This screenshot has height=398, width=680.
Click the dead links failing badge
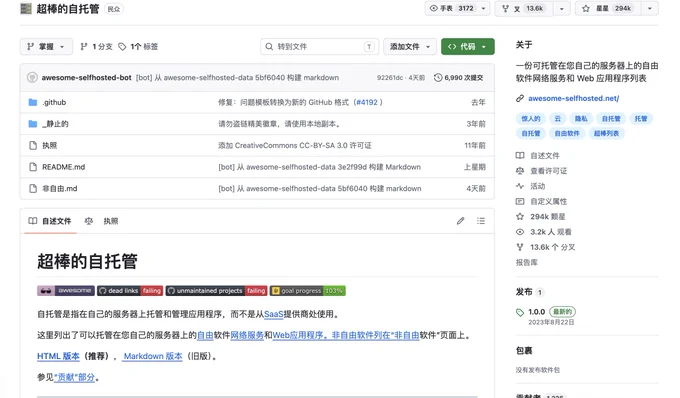130,290
